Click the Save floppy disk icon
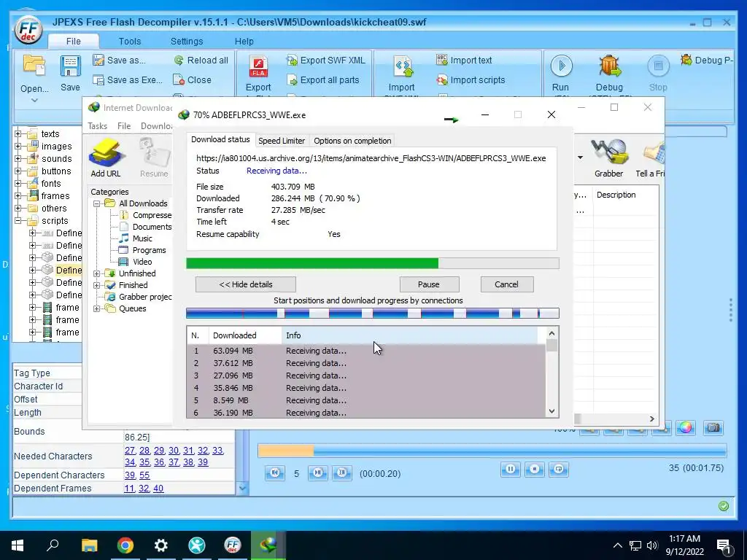This screenshot has height=560, width=747. coord(70,66)
